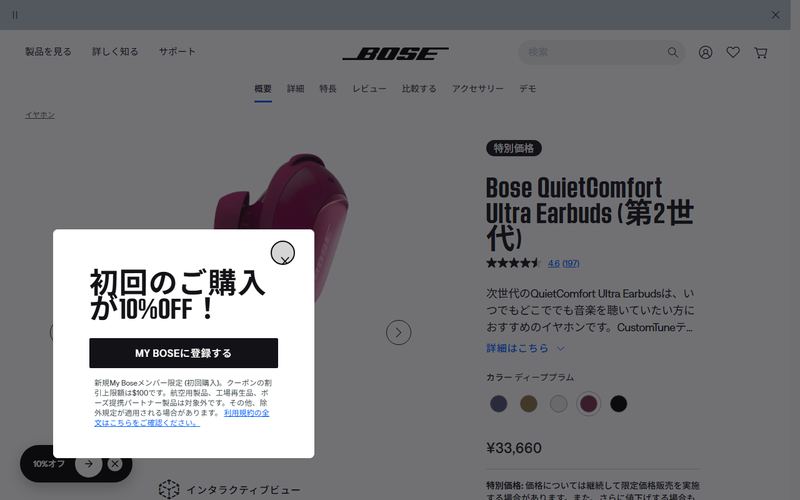The width and height of the screenshot is (800, 500).
Task: Open the shopping cart icon
Action: (761, 53)
